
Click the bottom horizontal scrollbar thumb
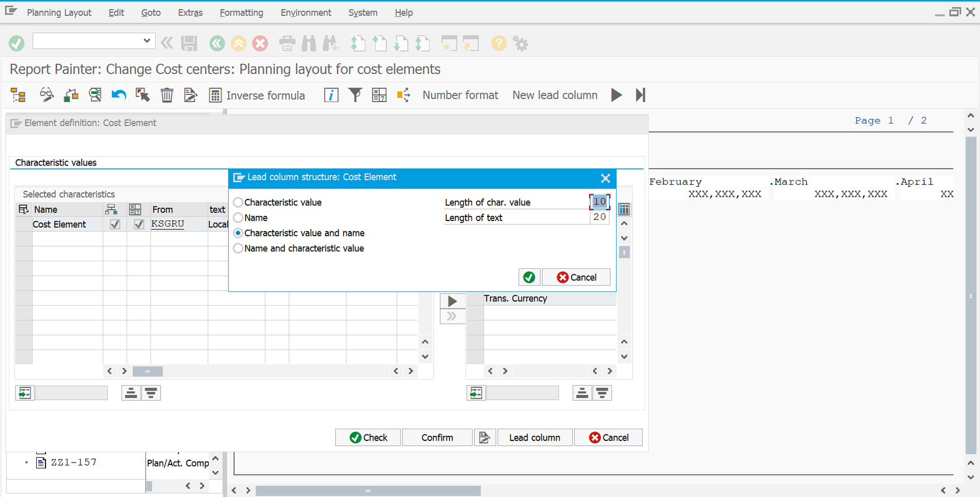[x=368, y=491]
